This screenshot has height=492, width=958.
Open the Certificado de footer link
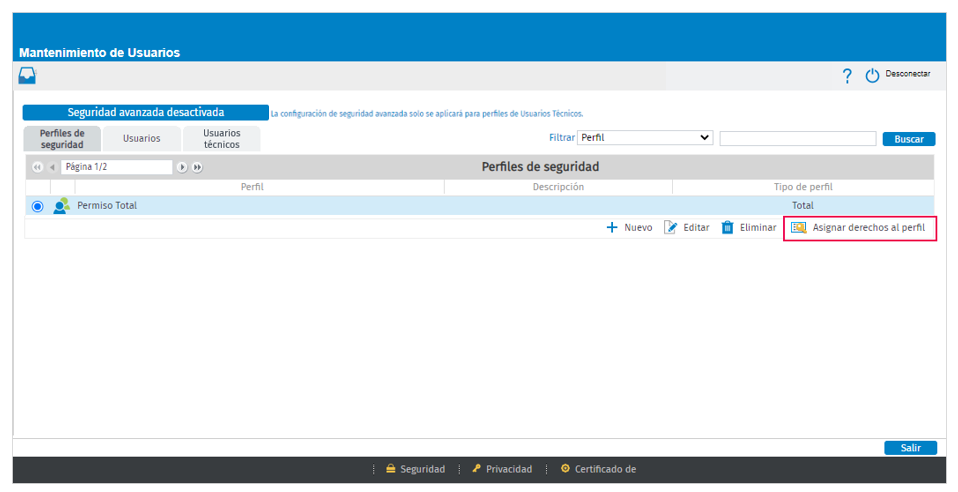[x=605, y=469]
